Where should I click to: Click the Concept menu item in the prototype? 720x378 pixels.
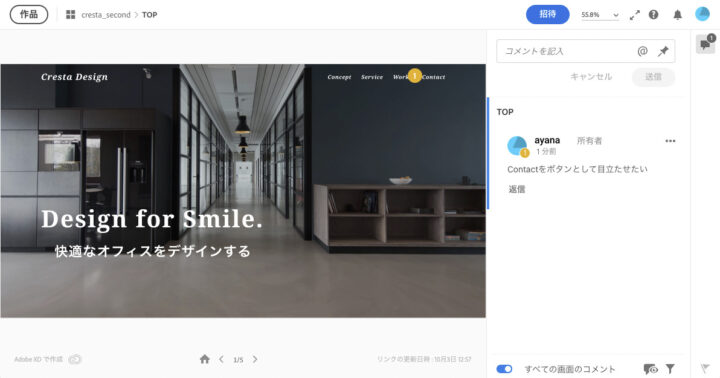[x=339, y=77]
